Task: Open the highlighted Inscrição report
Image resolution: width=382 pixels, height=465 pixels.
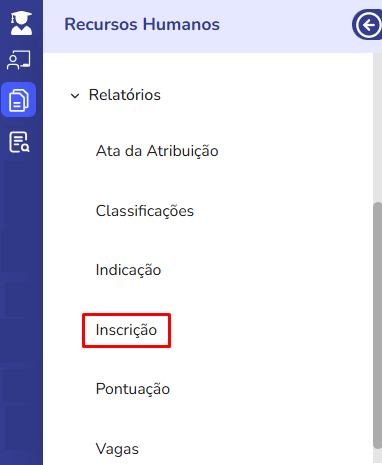Action: 126,330
